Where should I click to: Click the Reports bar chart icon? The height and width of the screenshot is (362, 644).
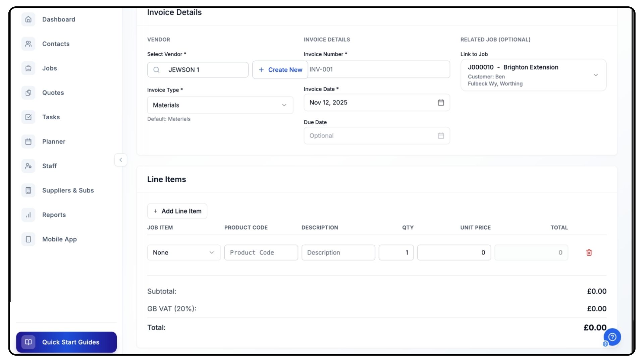click(29, 215)
